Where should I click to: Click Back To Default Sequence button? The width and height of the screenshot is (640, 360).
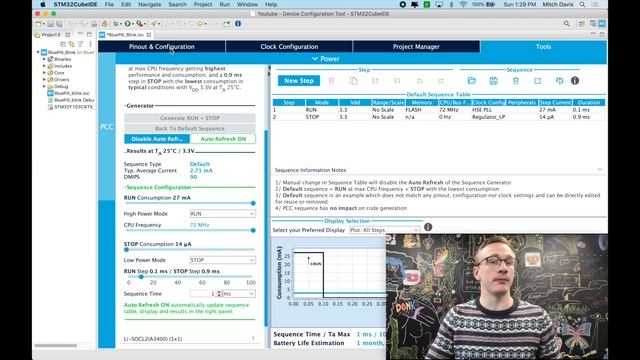(x=190, y=129)
